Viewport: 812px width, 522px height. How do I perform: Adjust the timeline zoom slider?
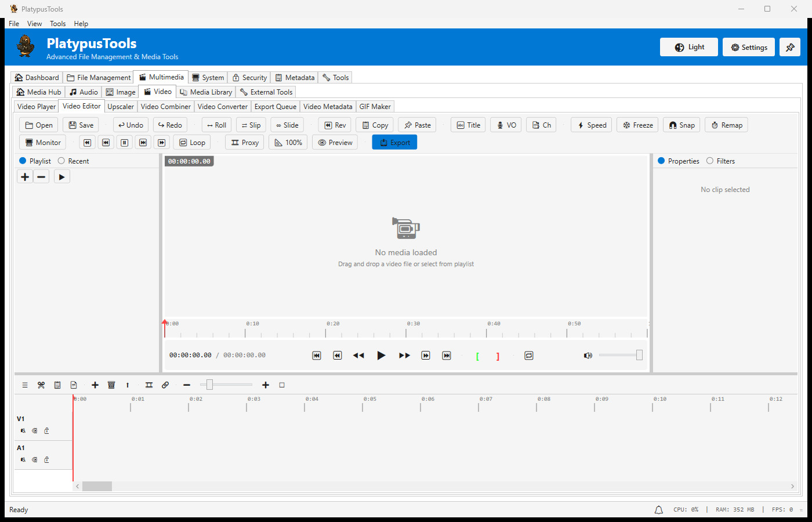click(210, 384)
